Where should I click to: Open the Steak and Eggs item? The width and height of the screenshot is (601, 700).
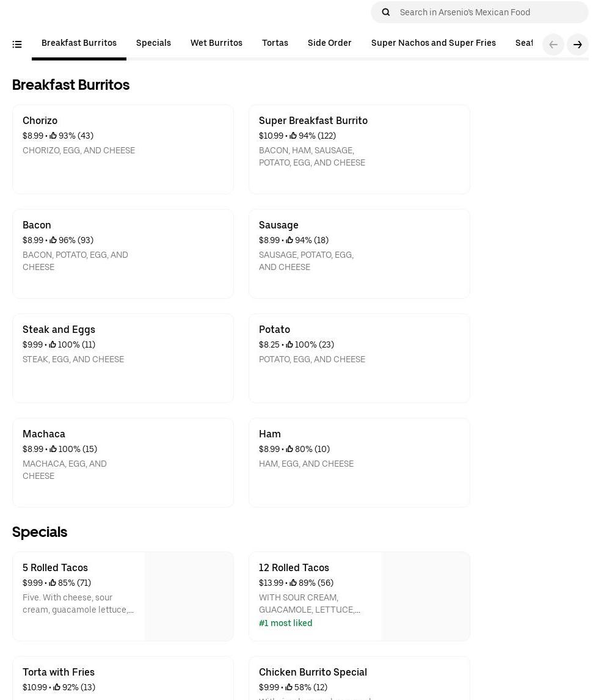(123, 358)
